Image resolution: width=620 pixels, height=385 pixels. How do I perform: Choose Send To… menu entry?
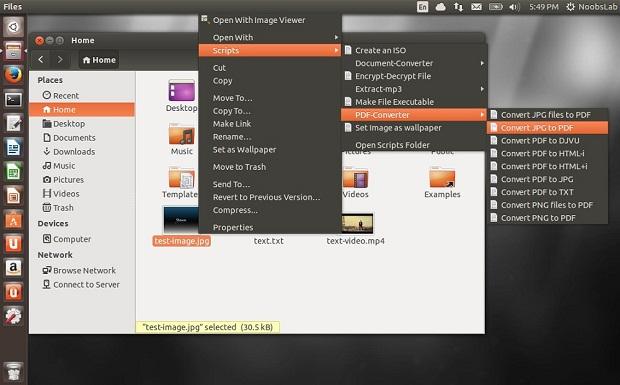tap(270, 184)
